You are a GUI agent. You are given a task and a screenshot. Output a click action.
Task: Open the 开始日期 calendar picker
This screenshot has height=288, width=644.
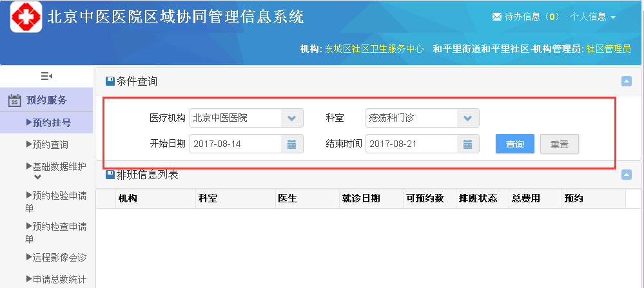pyautogui.click(x=291, y=144)
